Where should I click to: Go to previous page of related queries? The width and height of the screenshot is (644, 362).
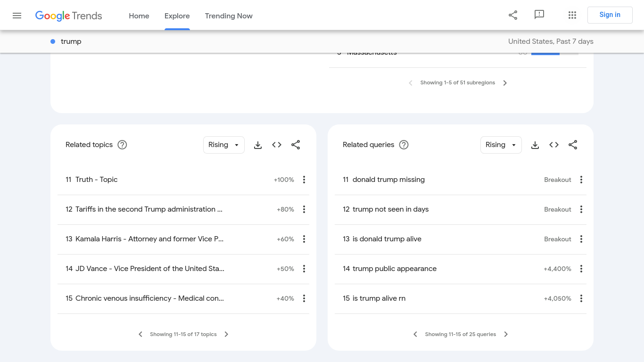pyautogui.click(x=415, y=334)
